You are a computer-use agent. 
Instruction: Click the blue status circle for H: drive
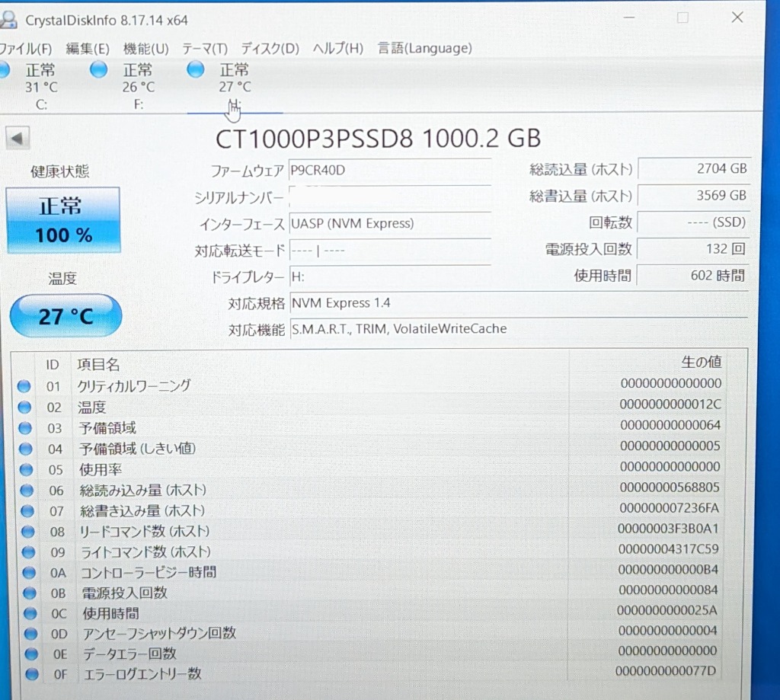pos(196,69)
